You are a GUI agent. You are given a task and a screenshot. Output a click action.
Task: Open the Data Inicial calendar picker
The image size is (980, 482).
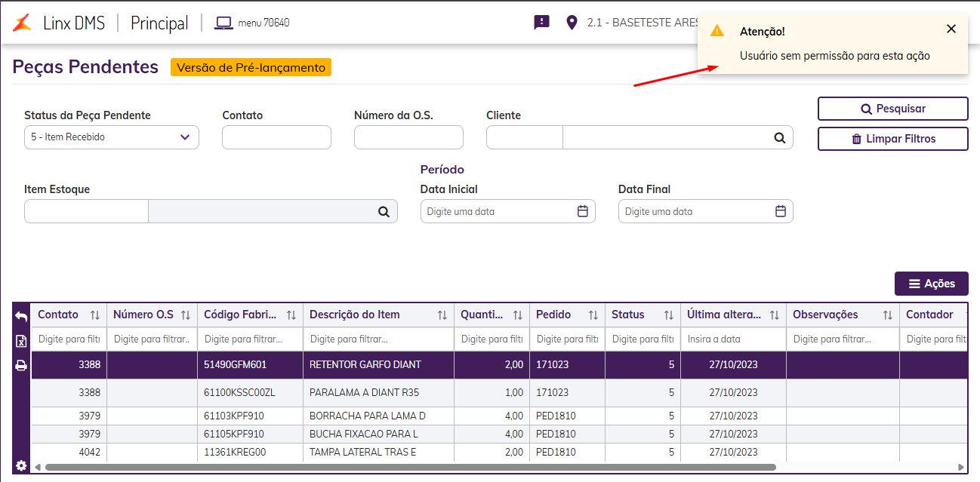point(582,212)
